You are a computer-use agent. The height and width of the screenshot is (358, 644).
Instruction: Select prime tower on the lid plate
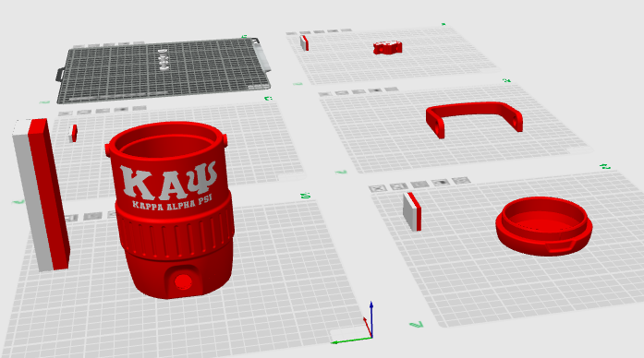pyautogui.click(x=412, y=211)
